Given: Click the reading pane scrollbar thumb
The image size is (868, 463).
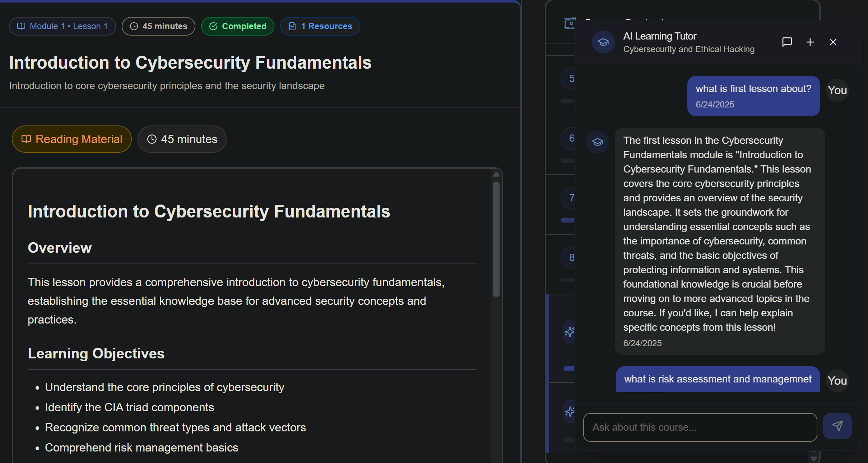Looking at the screenshot, I should (496, 239).
